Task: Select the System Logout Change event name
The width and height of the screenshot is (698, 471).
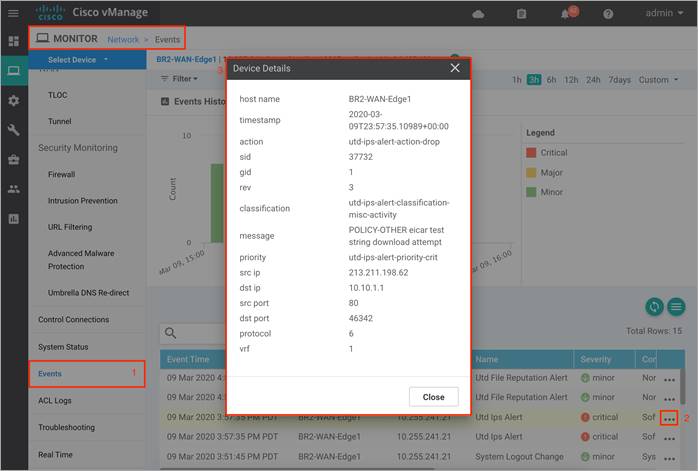Action: (x=519, y=456)
